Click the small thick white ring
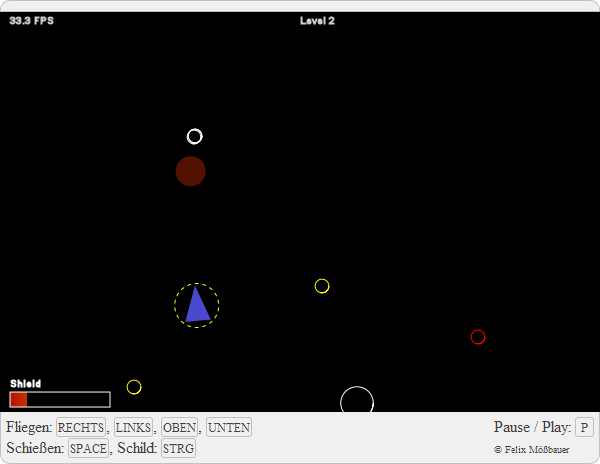The image size is (600, 464). click(x=194, y=137)
